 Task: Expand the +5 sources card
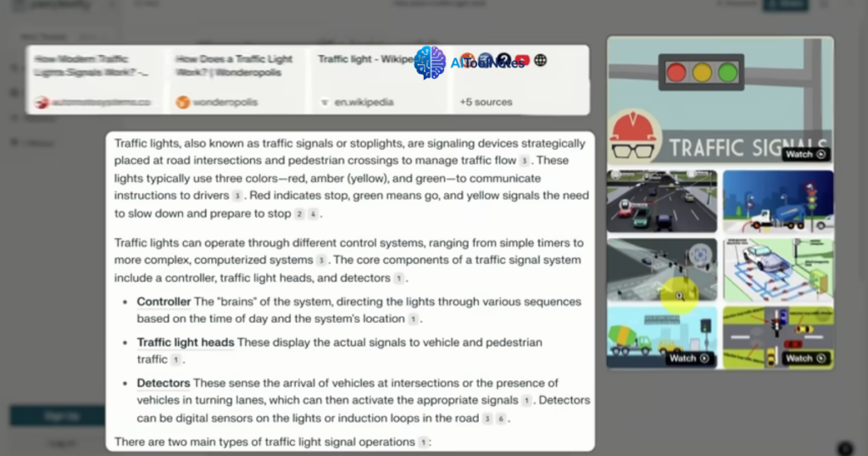(x=487, y=102)
